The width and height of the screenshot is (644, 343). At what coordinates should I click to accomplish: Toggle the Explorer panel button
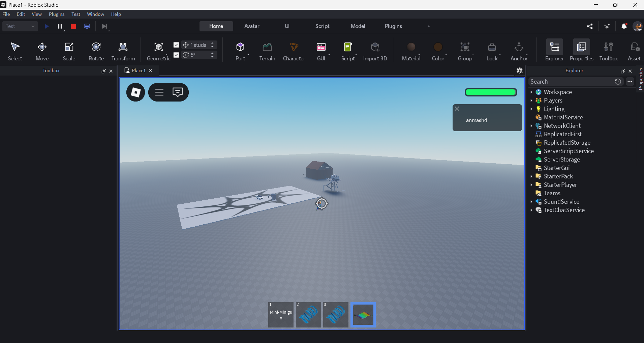click(x=554, y=51)
